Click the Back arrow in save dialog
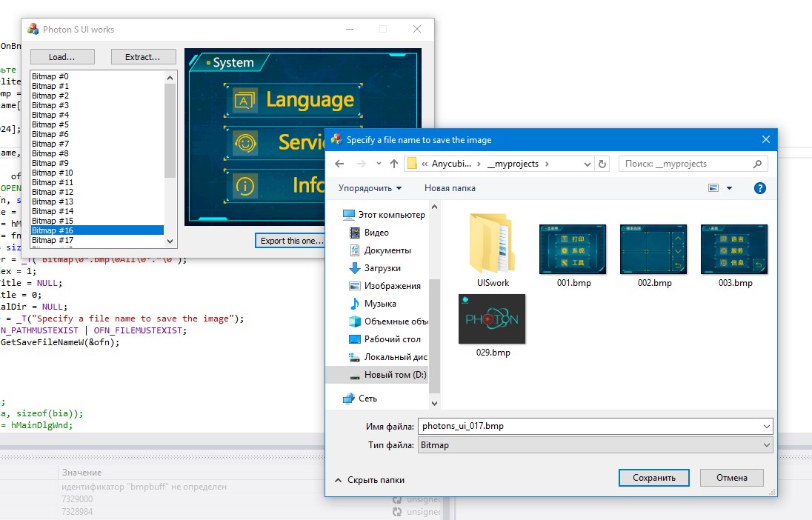Screen dimensions: 812x520 [339, 164]
